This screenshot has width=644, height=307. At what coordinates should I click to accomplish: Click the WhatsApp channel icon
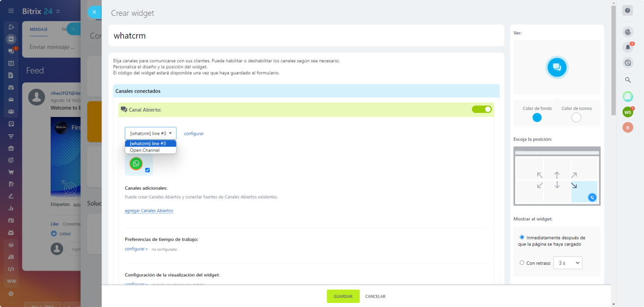[x=136, y=164]
